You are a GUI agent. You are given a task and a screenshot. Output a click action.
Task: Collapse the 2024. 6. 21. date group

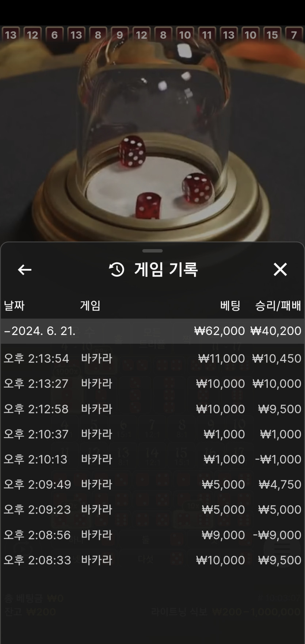[152, 331]
